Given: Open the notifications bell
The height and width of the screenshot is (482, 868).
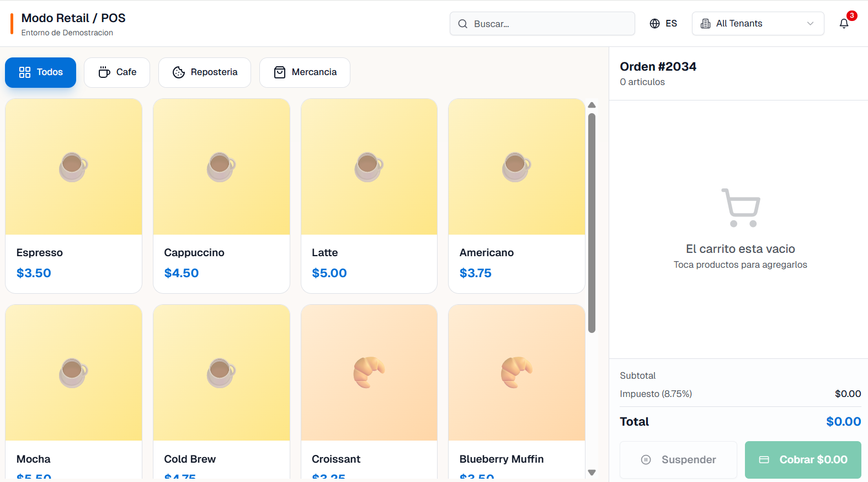Looking at the screenshot, I should [844, 24].
